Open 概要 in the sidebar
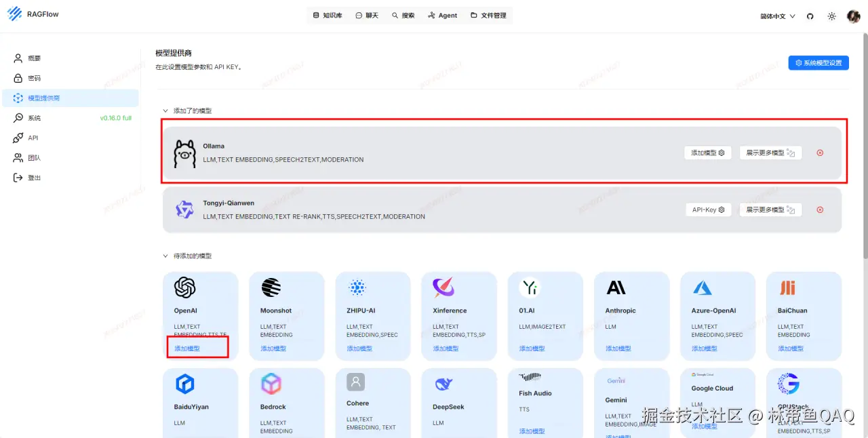Viewport: 868px width, 438px height. (x=70, y=58)
